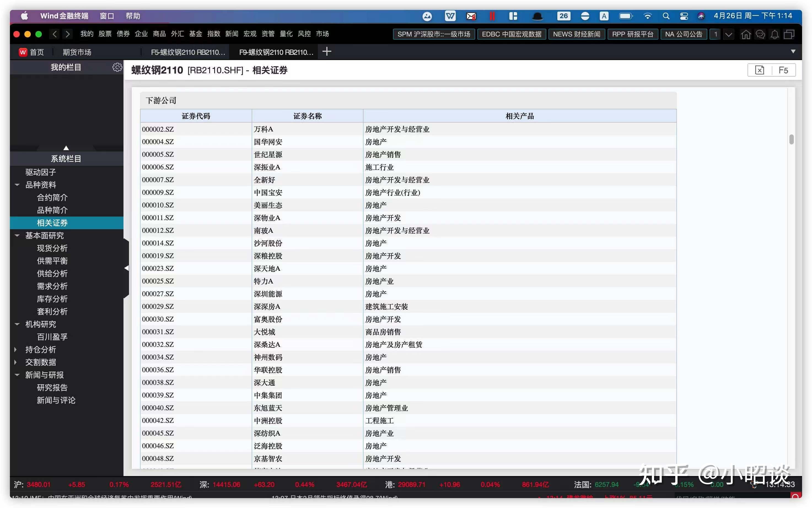Click the Wi-Fi icon in menu bar
The height and width of the screenshot is (508, 812).
(x=647, y=16)
